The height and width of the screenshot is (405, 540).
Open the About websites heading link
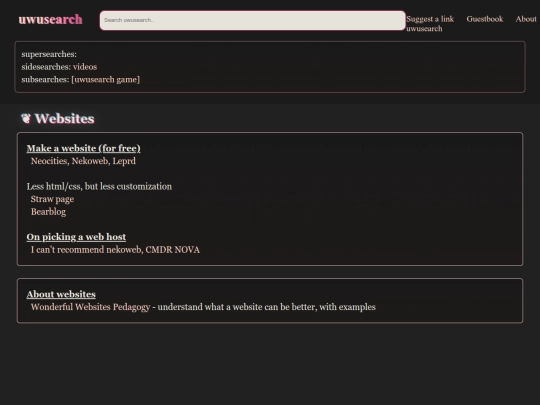pos(61,294)
